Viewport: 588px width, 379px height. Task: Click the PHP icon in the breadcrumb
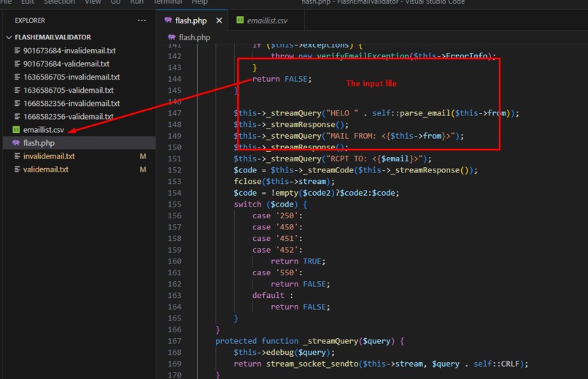[171, 37]
